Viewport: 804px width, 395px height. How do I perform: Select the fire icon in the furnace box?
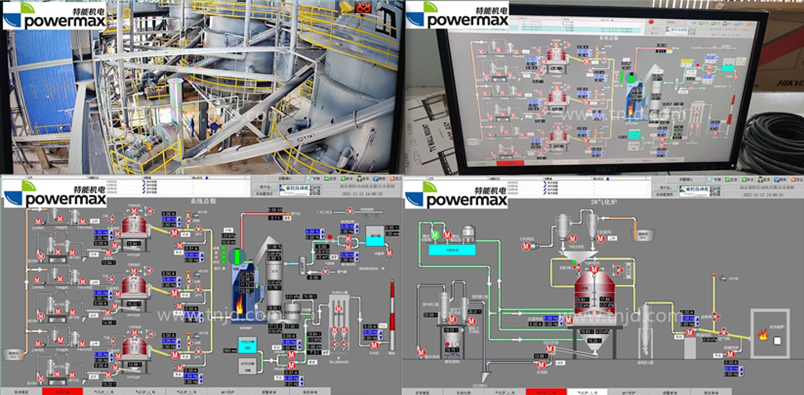click(x=763, y=335)
